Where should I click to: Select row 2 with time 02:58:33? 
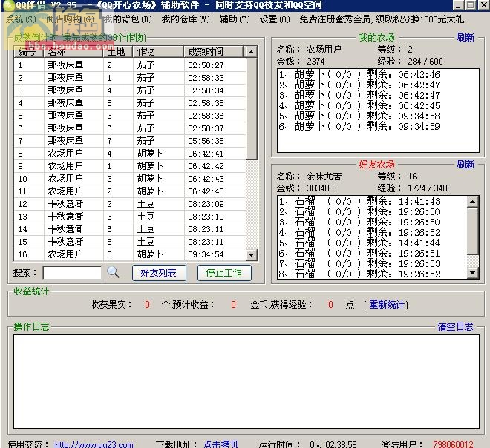pos(129,78)
